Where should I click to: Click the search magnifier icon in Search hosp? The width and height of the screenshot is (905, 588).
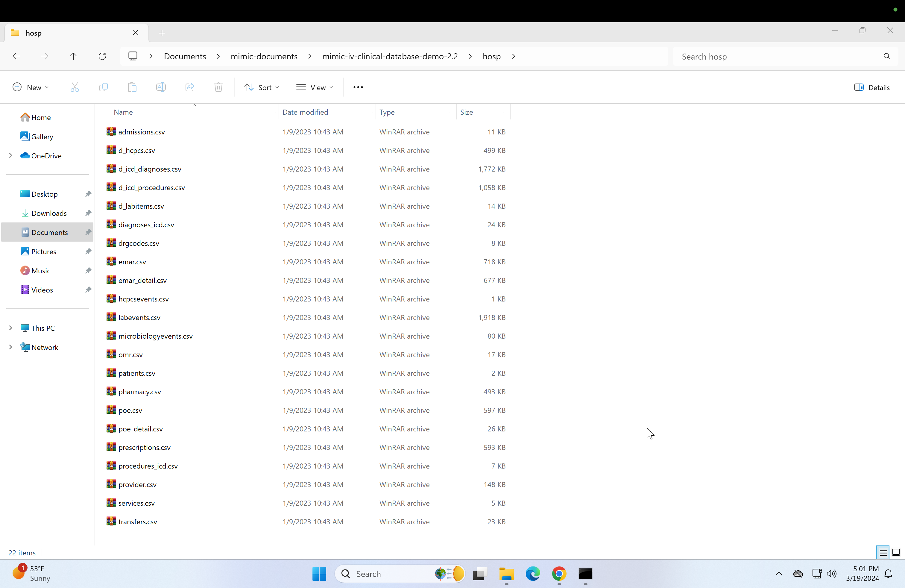[887, 56]
